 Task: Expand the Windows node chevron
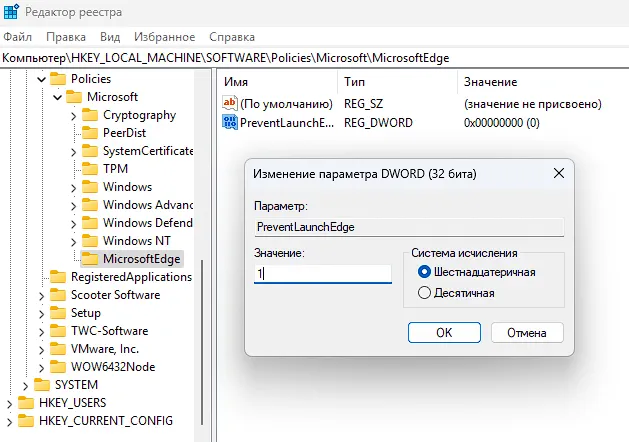[x=73, y=188]
